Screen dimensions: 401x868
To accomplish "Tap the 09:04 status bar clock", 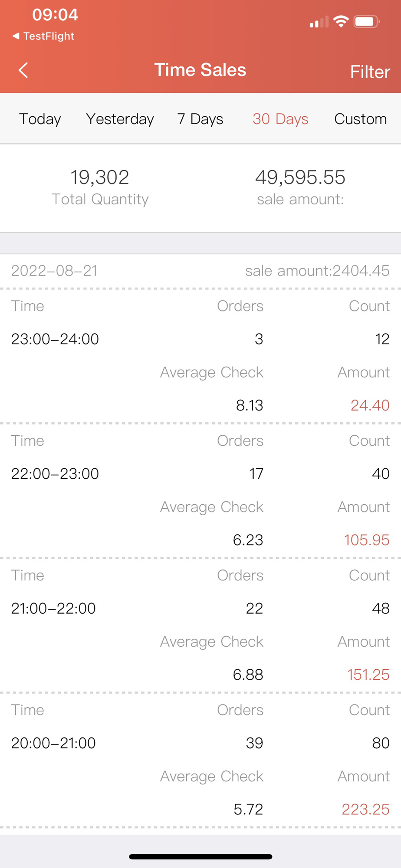I will 55,15.
